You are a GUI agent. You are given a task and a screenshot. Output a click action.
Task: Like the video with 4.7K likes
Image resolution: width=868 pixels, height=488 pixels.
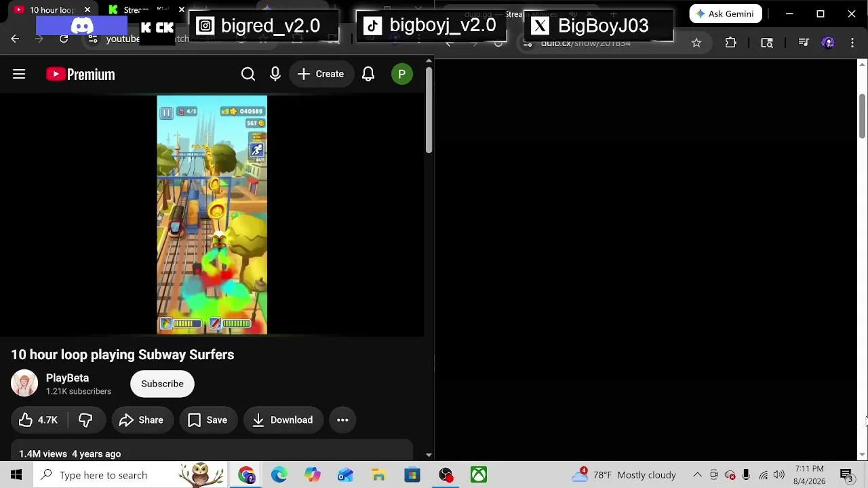[x=39, y=420]
